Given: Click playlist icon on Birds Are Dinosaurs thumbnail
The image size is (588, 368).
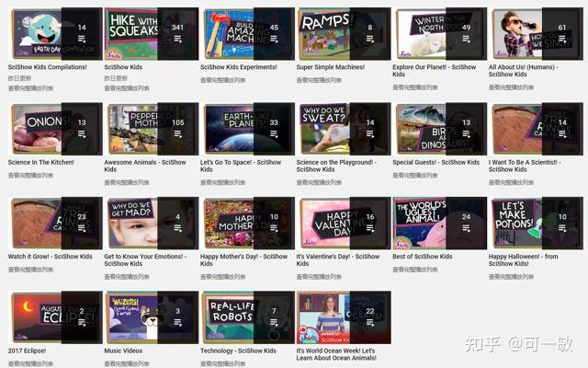Looking at the screenshot, I should tap(466, 134).
